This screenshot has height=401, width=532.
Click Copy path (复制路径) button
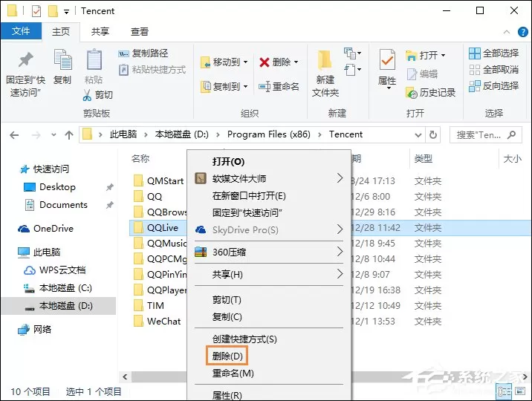[143, 53]
